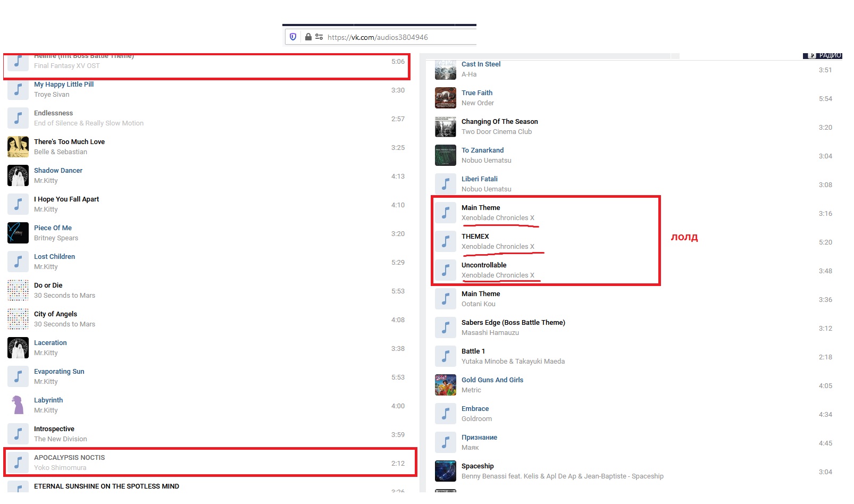Open the artist link Britney Spears
The width and height of the screenshot is (854, 504).
(56, 238)
